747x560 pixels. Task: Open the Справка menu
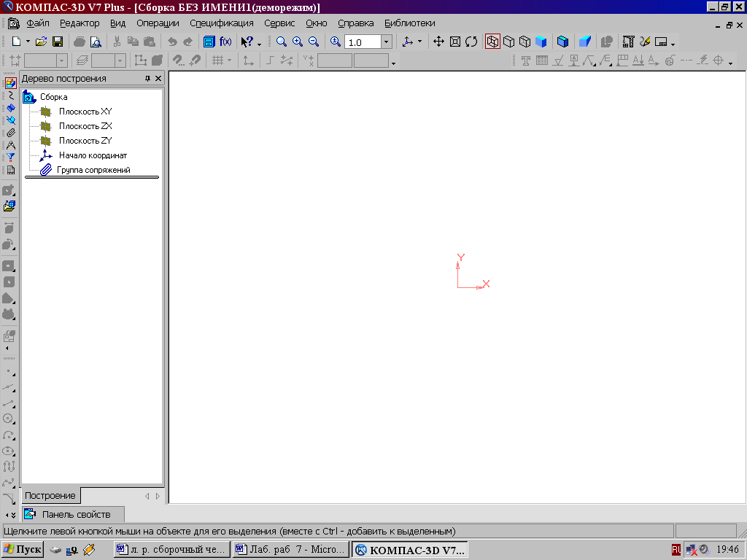pos(355,23)
